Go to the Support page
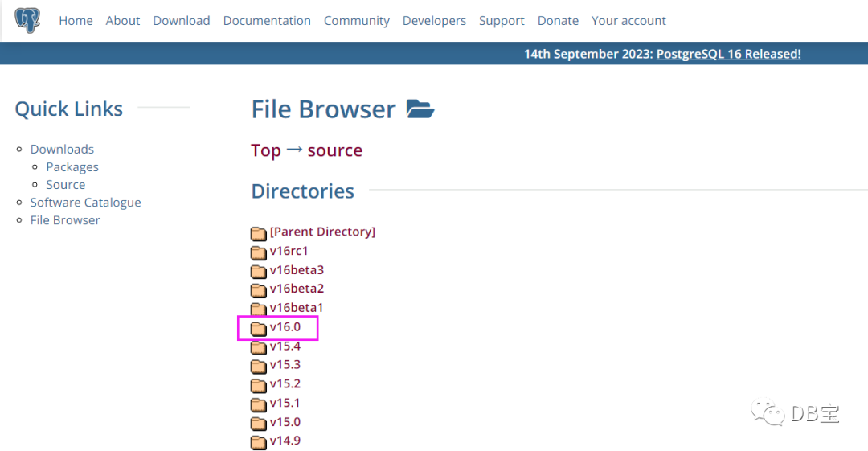The width and height of the screenshot is (868, 451). tap(502, 21)
